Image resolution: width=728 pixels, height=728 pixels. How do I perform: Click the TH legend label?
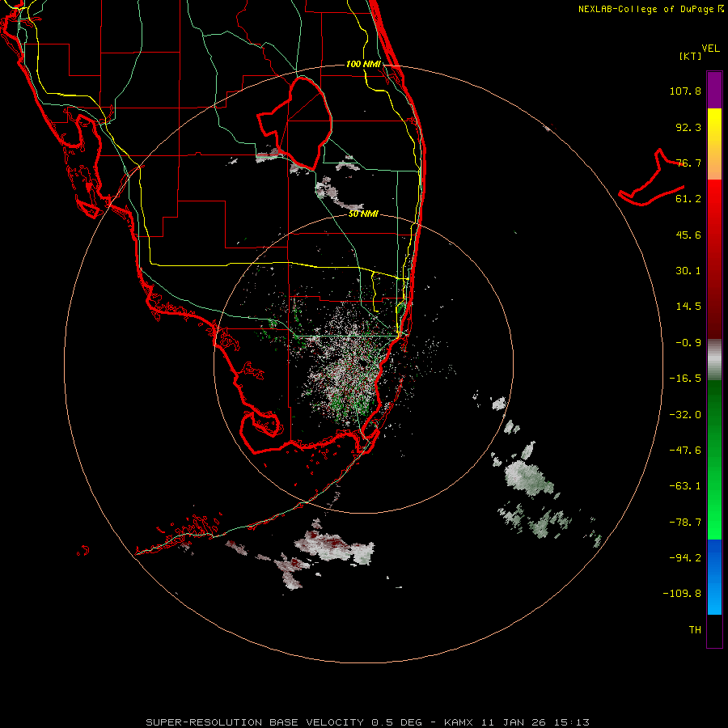pos(695,630)
